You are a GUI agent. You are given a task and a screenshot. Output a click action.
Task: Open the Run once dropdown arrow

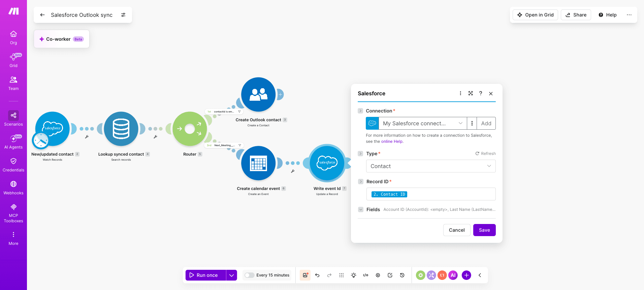pos(231,275)
